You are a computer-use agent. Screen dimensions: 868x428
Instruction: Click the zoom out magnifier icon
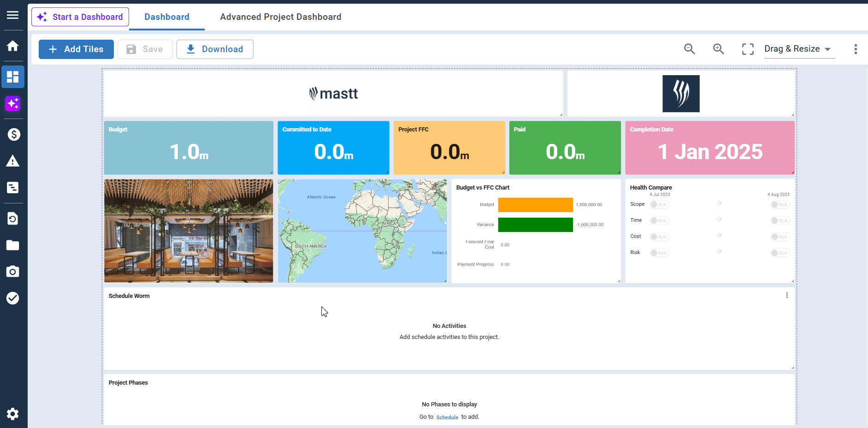pos(689,49)
